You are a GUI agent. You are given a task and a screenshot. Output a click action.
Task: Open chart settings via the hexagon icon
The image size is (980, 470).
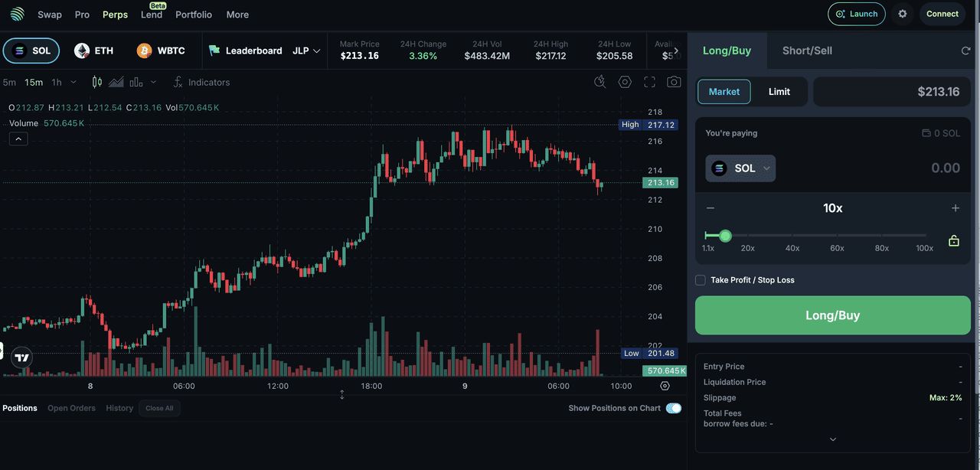[x=625, y=81]
